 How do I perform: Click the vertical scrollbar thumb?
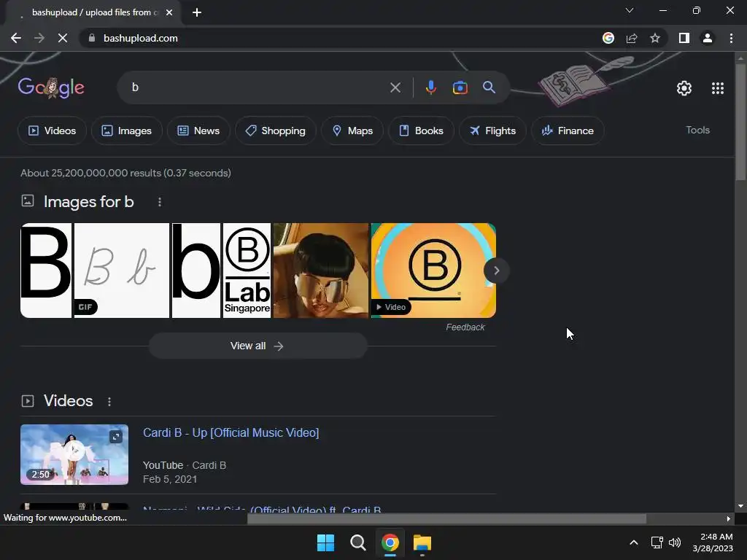click(x=740, y=122)
